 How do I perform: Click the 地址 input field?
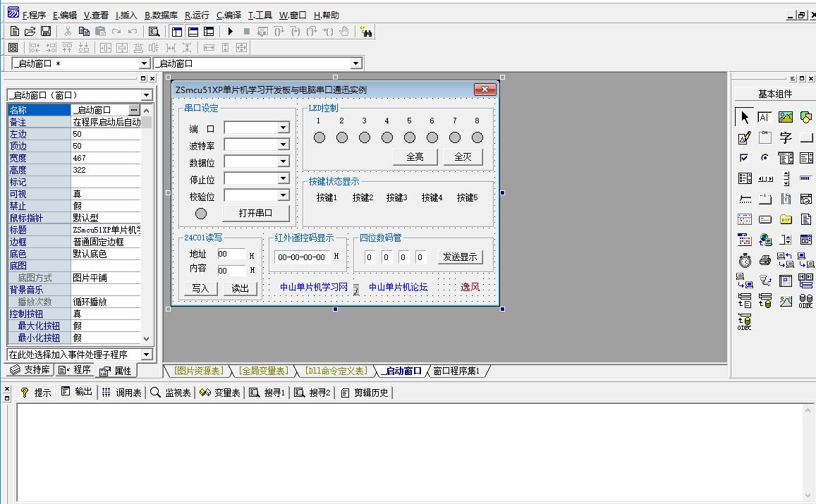pyautogui.click(x=231, y=254)
